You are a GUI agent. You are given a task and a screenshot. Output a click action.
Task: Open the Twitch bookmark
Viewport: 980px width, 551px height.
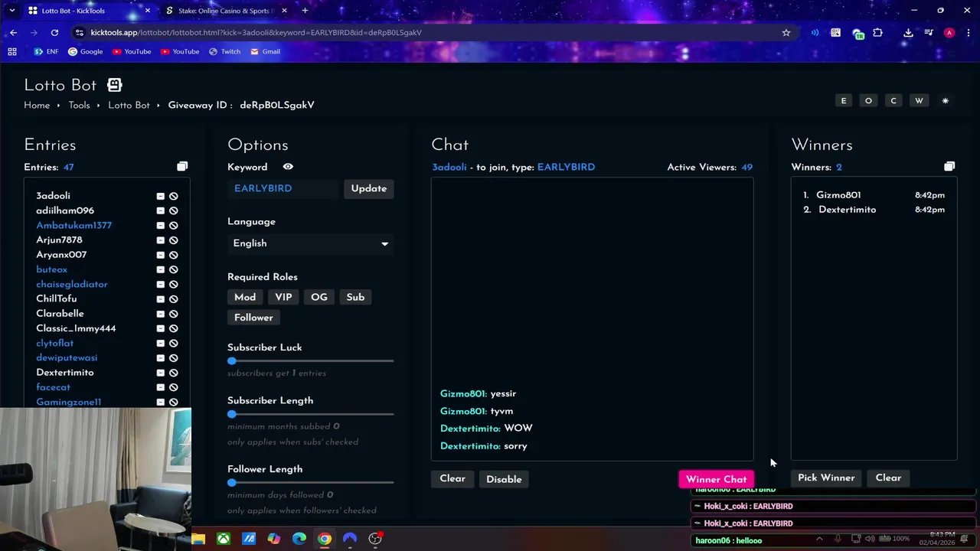point(224,52)
